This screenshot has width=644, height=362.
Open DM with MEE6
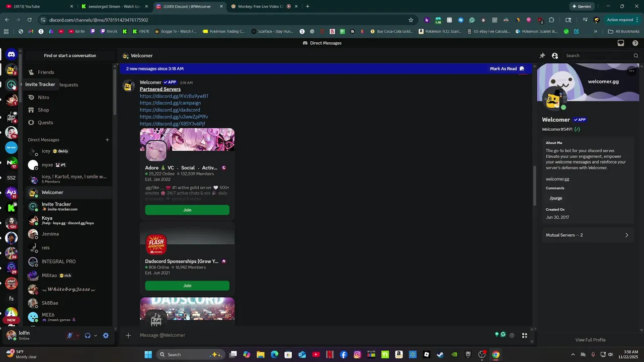coord(69,317)
